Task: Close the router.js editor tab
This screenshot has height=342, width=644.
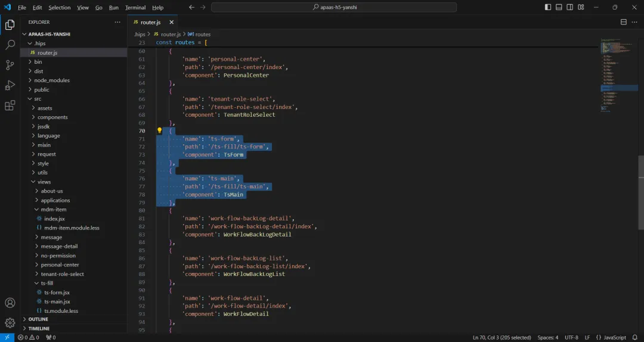Action: point(172,22)
